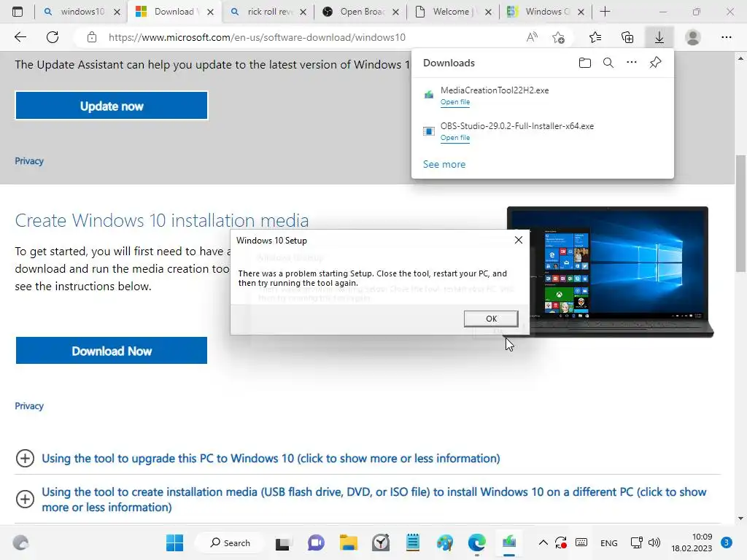The width and height of the screenshot is (747, 560).
Task: Select OBS-Studio-29.0.2-Full-Installer-x64.exe entry name
Action: 517,126
